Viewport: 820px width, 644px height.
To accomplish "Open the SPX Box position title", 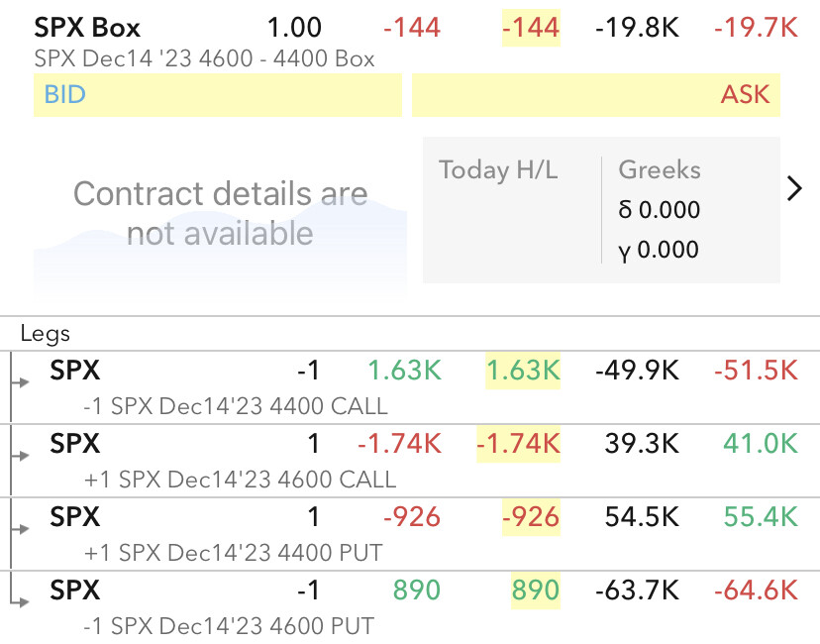I will pos(87,28).
